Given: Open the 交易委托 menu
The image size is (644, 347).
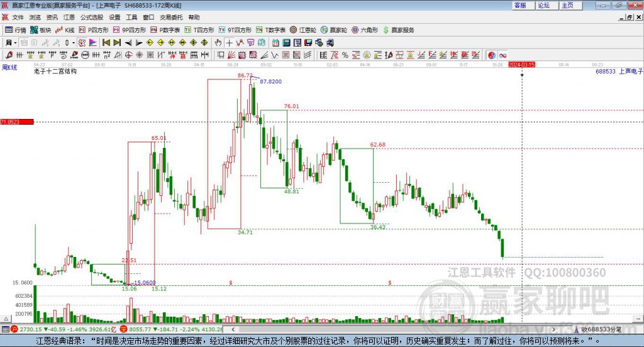Looking at the screenshot, I should click(171, 17).
